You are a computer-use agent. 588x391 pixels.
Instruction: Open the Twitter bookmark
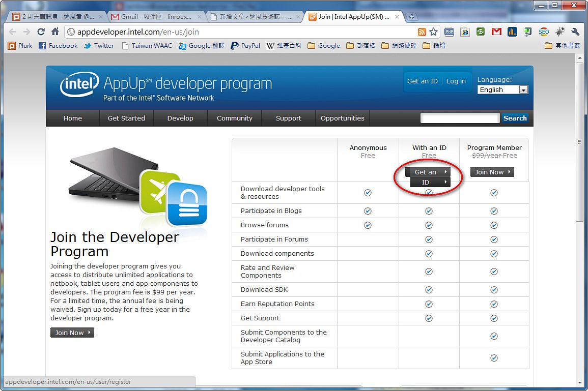tap(99, 46)
